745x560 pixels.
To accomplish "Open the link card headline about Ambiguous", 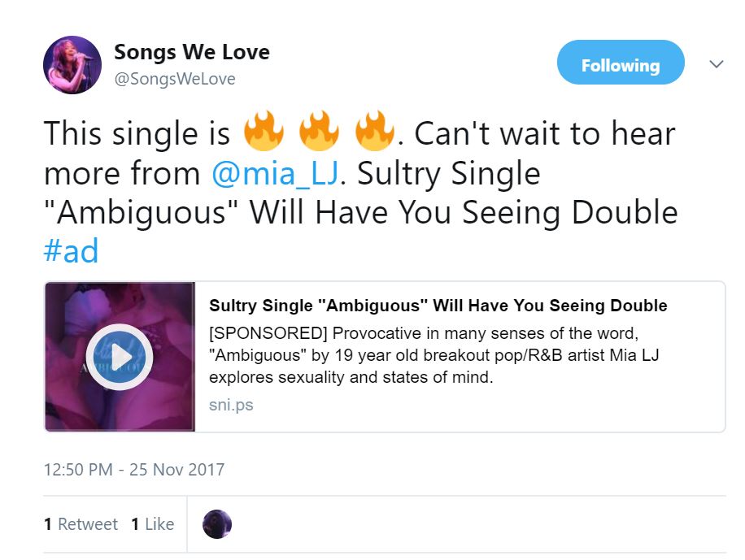I will tap(438, 305).
